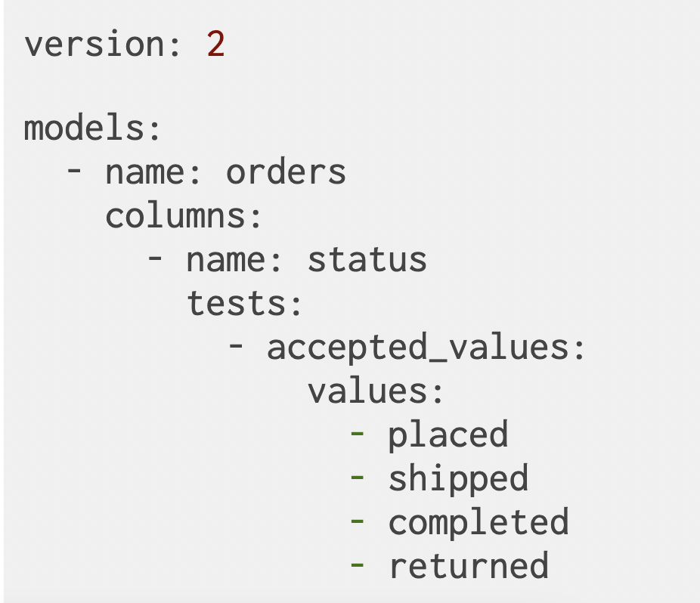Click the "orders" model name
Image resolution: width=700 pixels, height=603 pixels.
[286, 172]
